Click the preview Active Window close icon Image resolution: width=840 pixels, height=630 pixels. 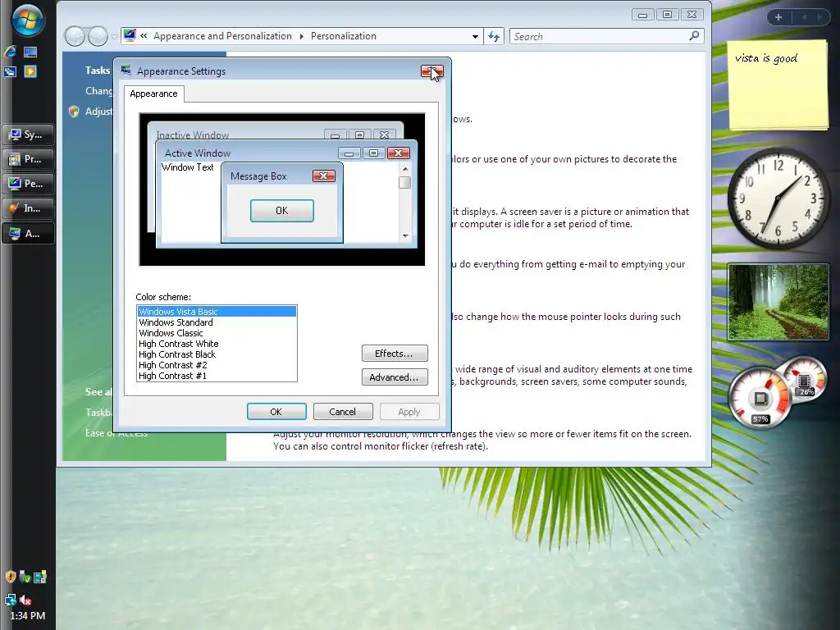point(398,153)
